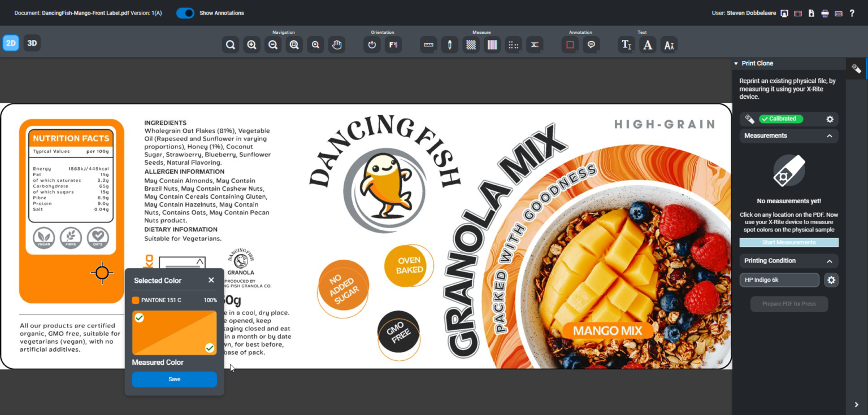Click the zoom in magnifier icon
Screen dimensions: 868x415
tap(252, 45)
